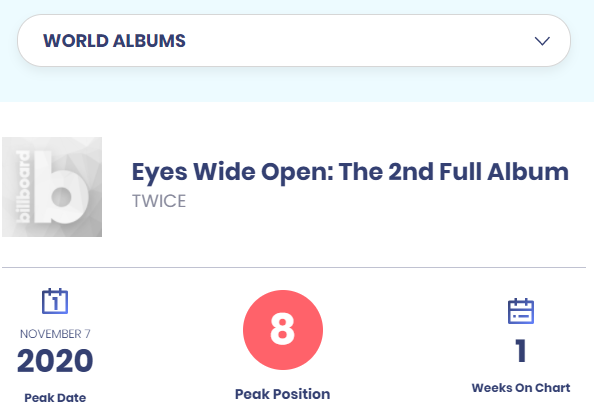Click the weeks on chart count 1

[x=521, y=351]
